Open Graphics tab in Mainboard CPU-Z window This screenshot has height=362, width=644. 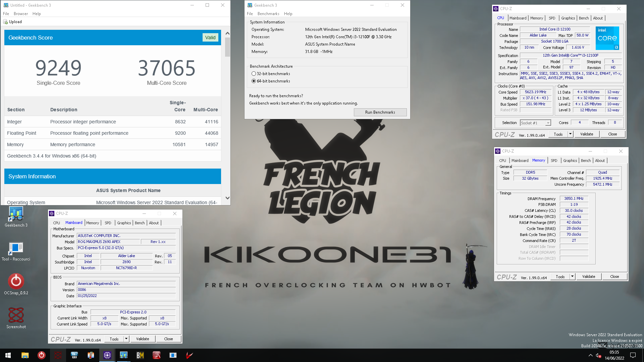(x=124, y=223)
